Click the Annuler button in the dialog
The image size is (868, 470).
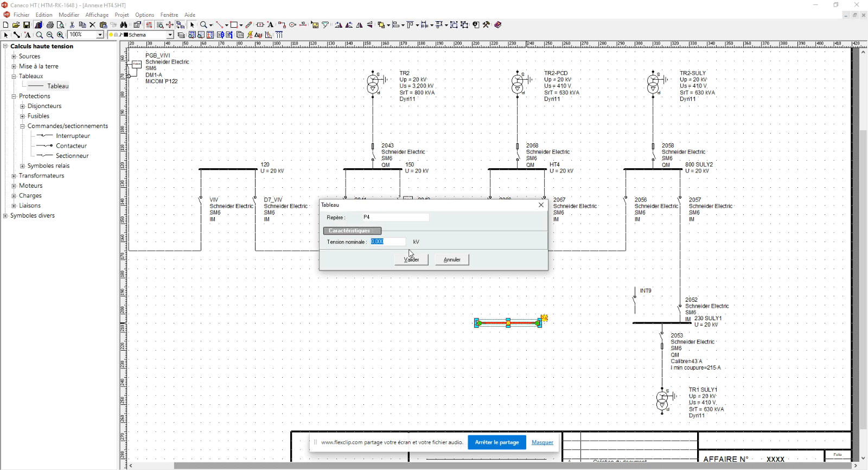(452, 260)
